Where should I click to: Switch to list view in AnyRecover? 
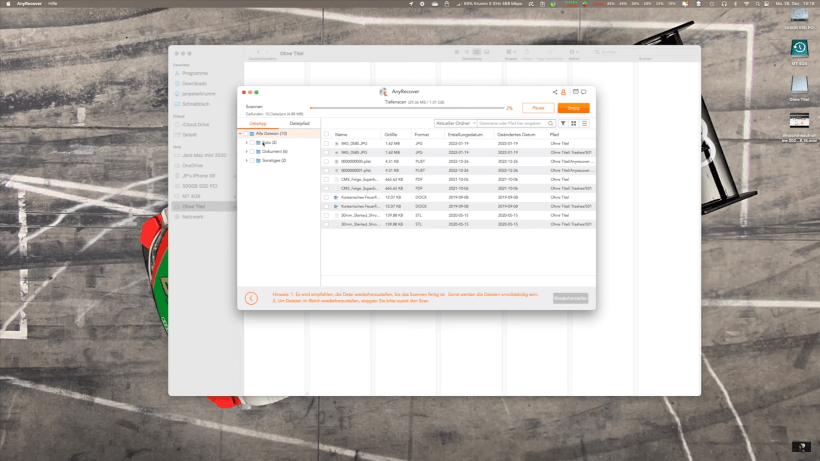point(585,123)
